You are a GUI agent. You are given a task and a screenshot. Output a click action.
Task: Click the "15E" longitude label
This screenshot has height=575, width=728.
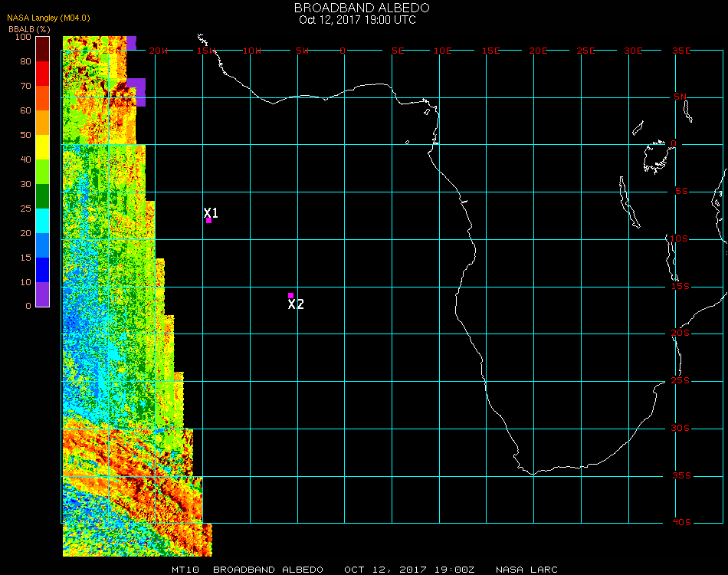490,51
